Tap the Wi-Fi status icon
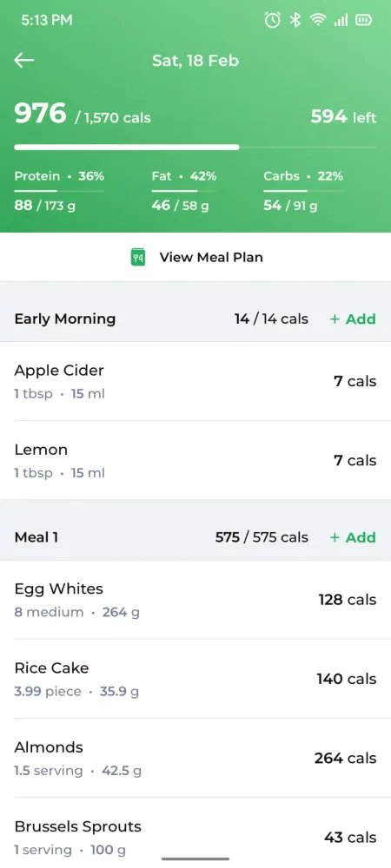Screen dimensions: 391x868 coord(318,21)
